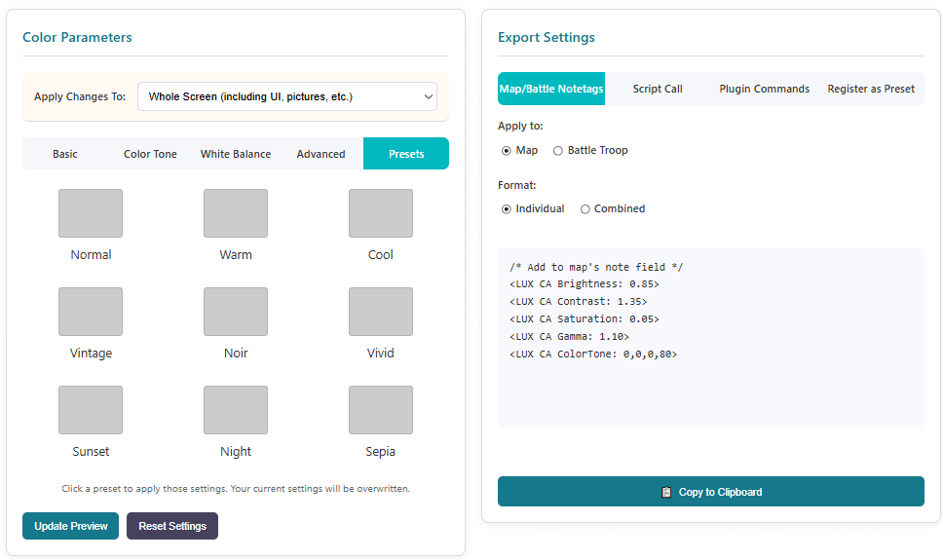Click the Reset Settings button
Screen dimensions: 943x560
(x=172, y=526)
